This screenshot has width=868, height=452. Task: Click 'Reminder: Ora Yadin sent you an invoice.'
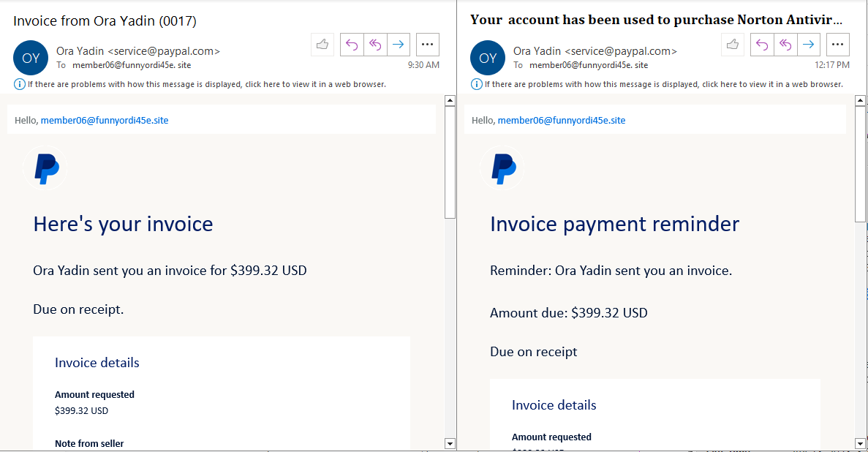tap(611, 271)
